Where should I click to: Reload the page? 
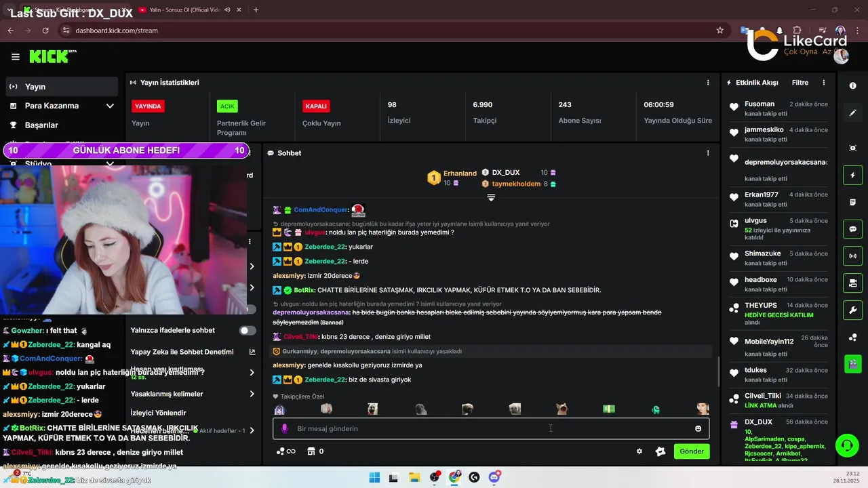point(45,30)
